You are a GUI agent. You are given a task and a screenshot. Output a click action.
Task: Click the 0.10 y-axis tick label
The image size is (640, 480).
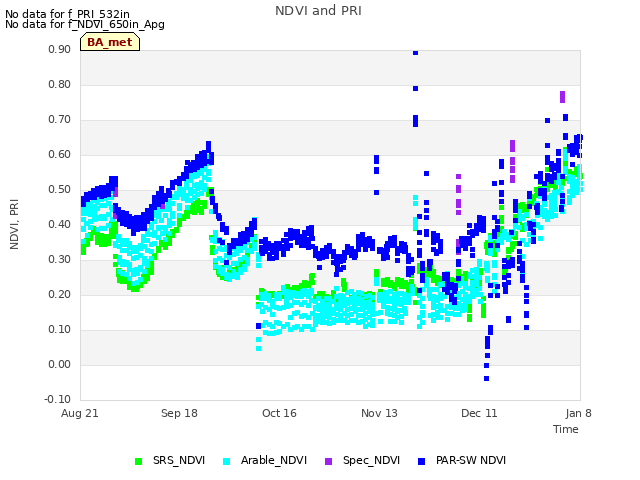[59, 329]
